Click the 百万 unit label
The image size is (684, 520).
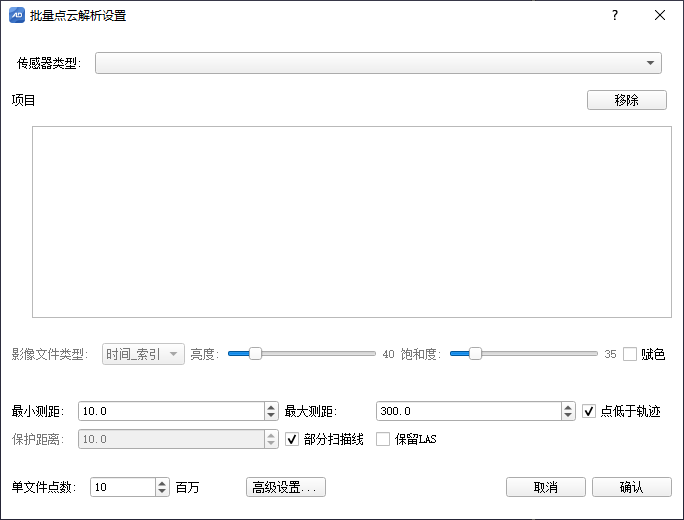[x=187, y=487]
